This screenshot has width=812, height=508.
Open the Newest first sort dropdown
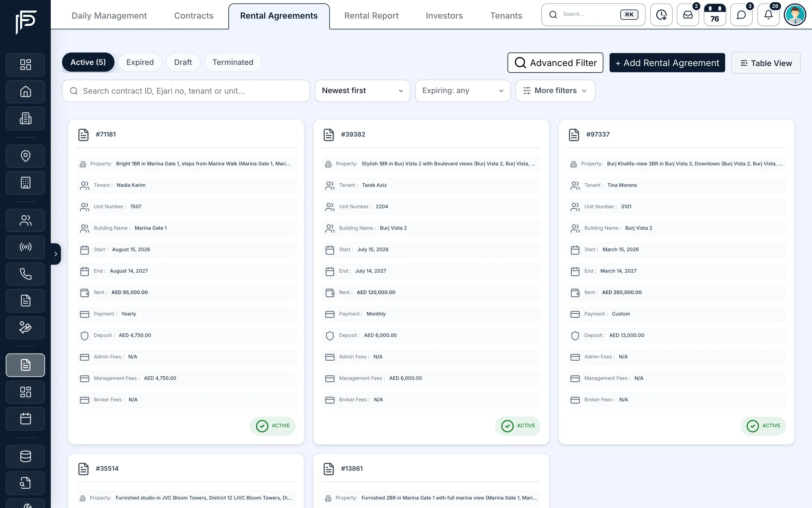click(x=362, y=91)
